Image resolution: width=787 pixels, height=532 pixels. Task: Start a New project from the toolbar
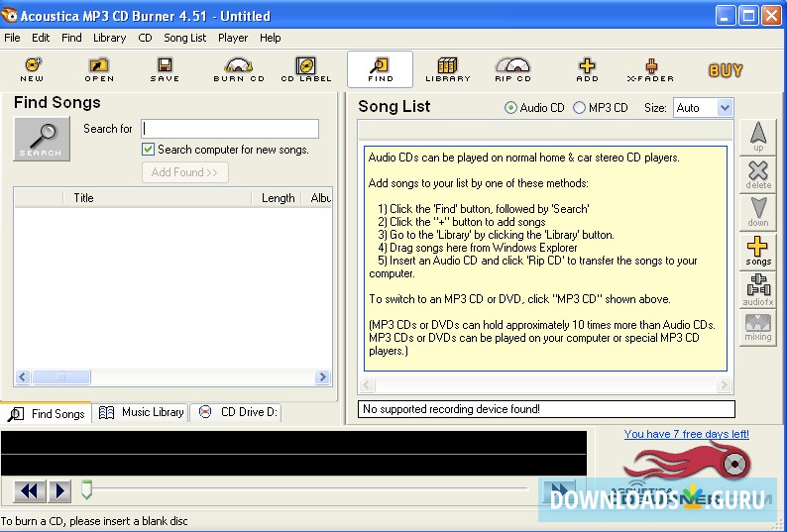[x=32, y=69]
